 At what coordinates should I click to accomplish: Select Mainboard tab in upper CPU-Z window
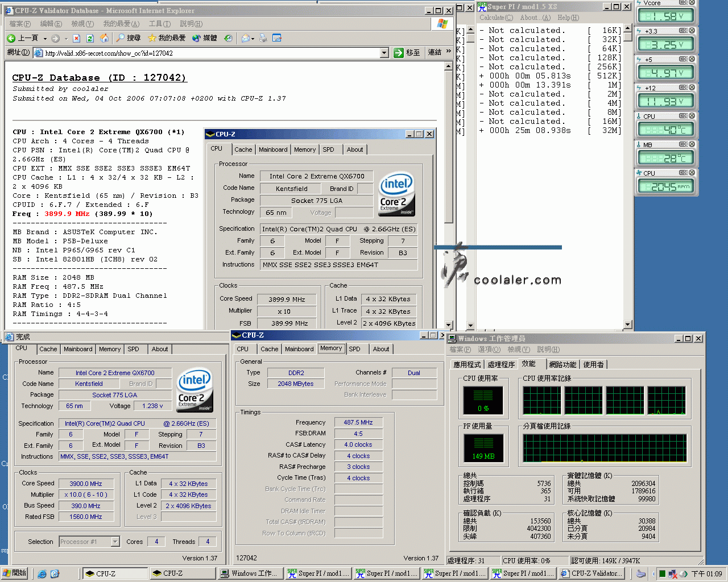pyautogui.click(x=273, y=149)
